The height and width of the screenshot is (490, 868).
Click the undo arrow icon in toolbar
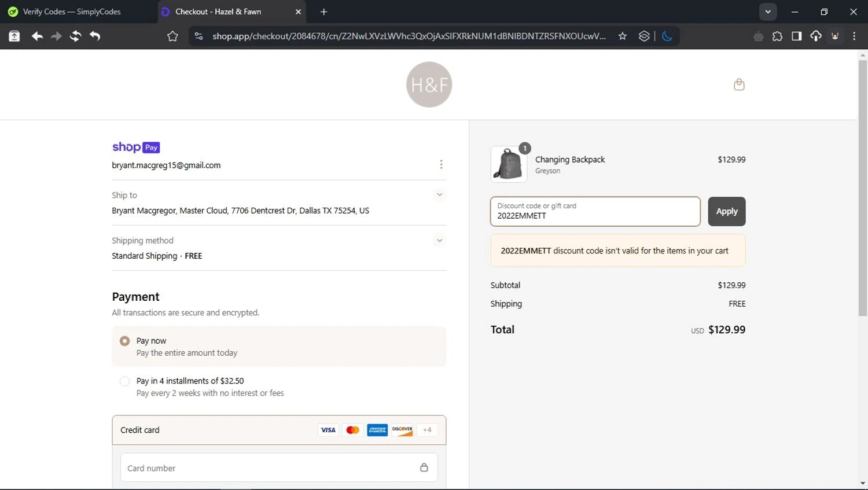[x=95, y=36]
